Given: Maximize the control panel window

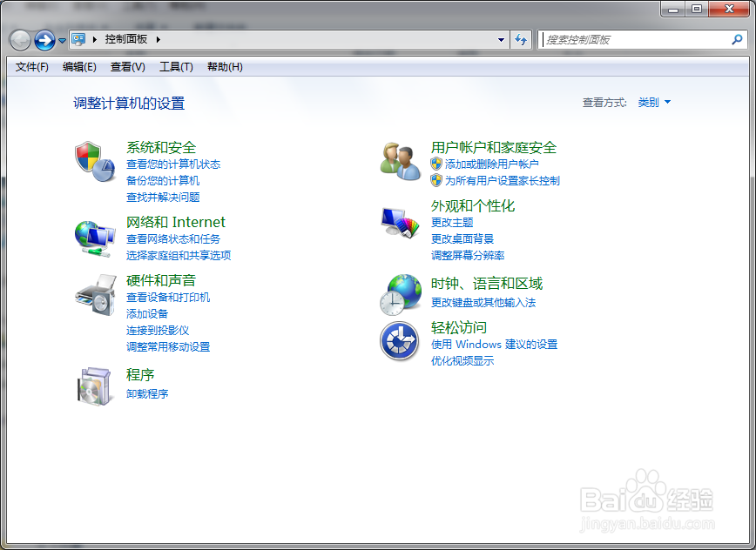Looking at the screenshot, I should (x=696, y=10).
